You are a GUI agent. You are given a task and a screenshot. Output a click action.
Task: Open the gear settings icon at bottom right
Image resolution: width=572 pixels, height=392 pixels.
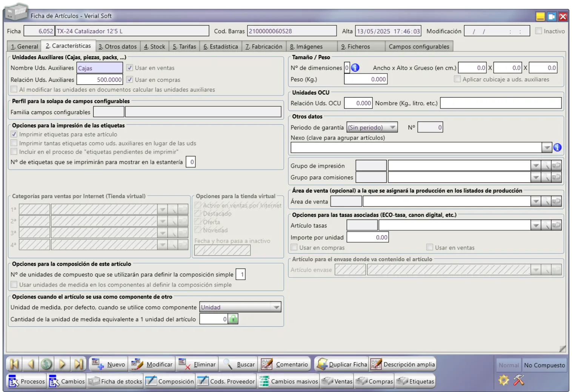point(504,380)
